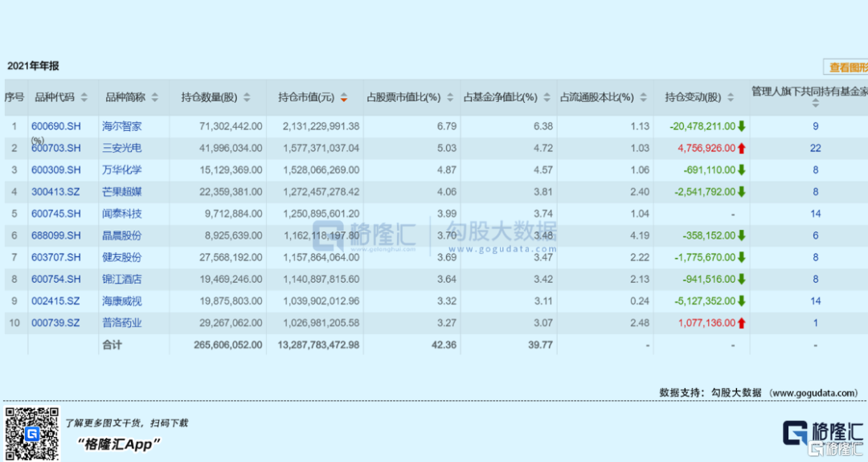Sort by 持仓市值(元) column arrows
Image resolution: width=868 pixels, height=462 pixels.
(x=344, y=98)
